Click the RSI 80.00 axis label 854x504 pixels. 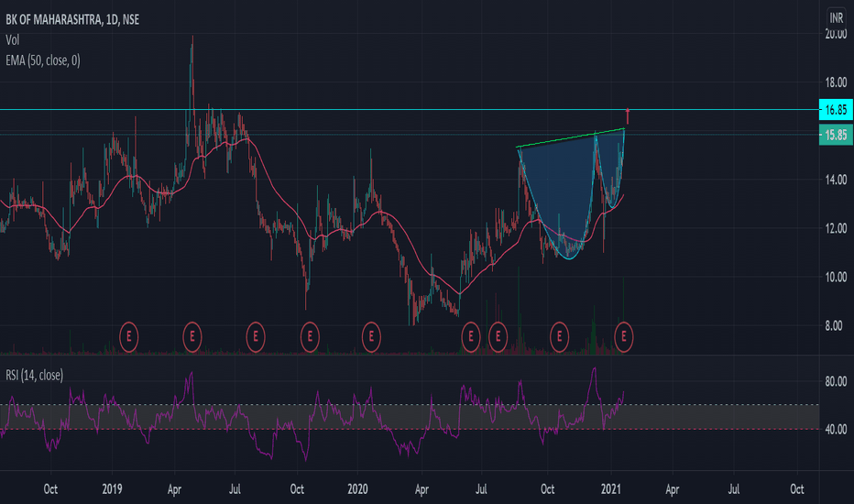point(836,381)
